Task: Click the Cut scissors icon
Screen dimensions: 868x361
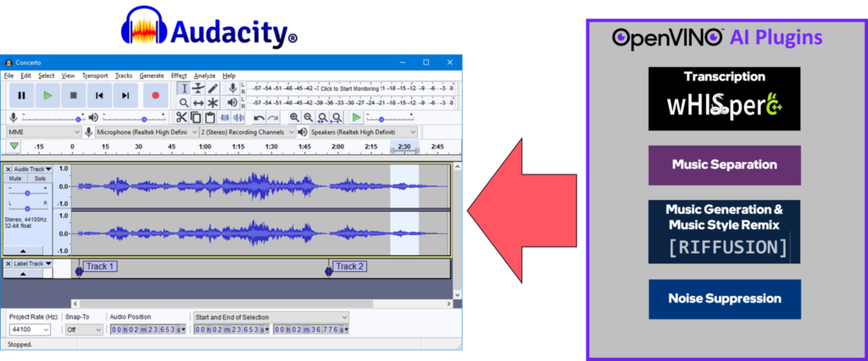Action: [x=181, y=118]
